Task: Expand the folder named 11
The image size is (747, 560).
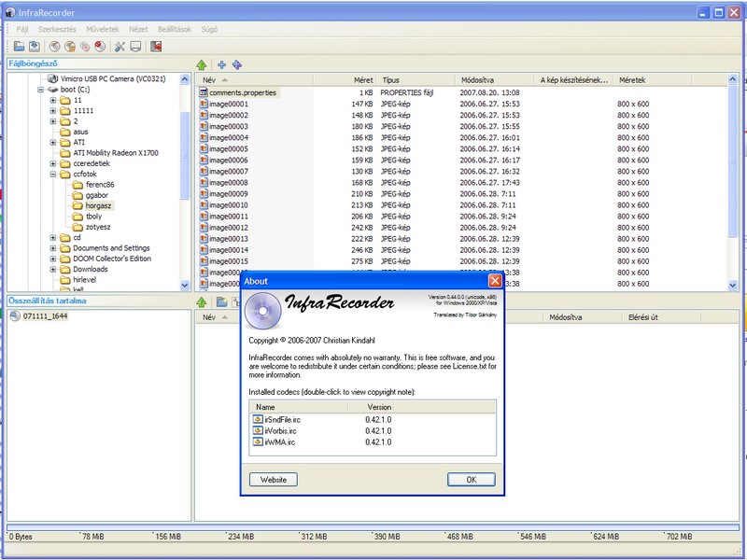Action: tap(53, 100)
